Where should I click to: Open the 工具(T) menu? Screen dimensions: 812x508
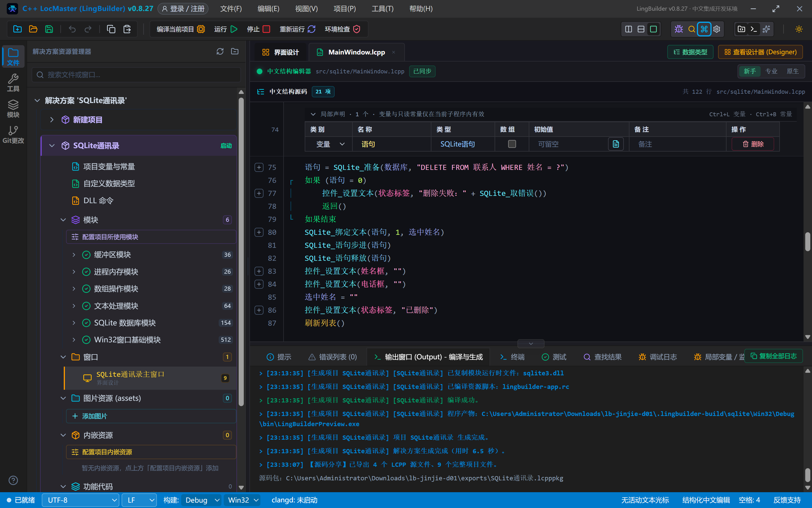click(x=383, y=9)
